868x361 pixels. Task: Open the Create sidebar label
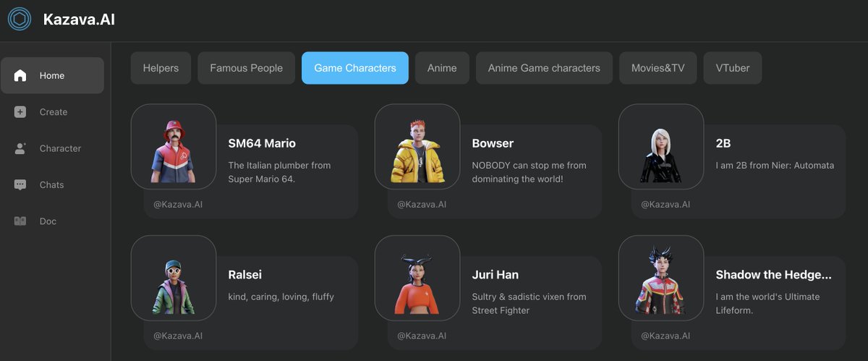coord(54,112)
